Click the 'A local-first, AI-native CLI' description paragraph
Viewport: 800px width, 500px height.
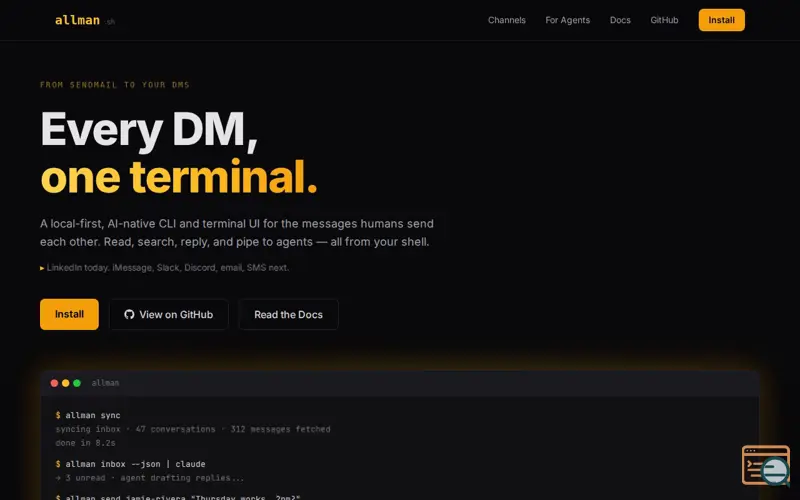[237, 233]
